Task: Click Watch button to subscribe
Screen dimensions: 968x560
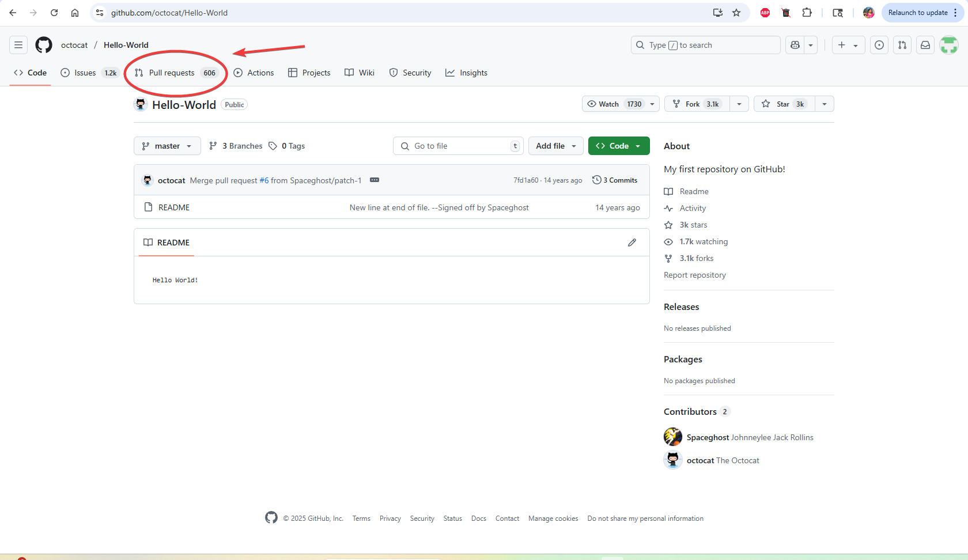Action: click(614, 104)
